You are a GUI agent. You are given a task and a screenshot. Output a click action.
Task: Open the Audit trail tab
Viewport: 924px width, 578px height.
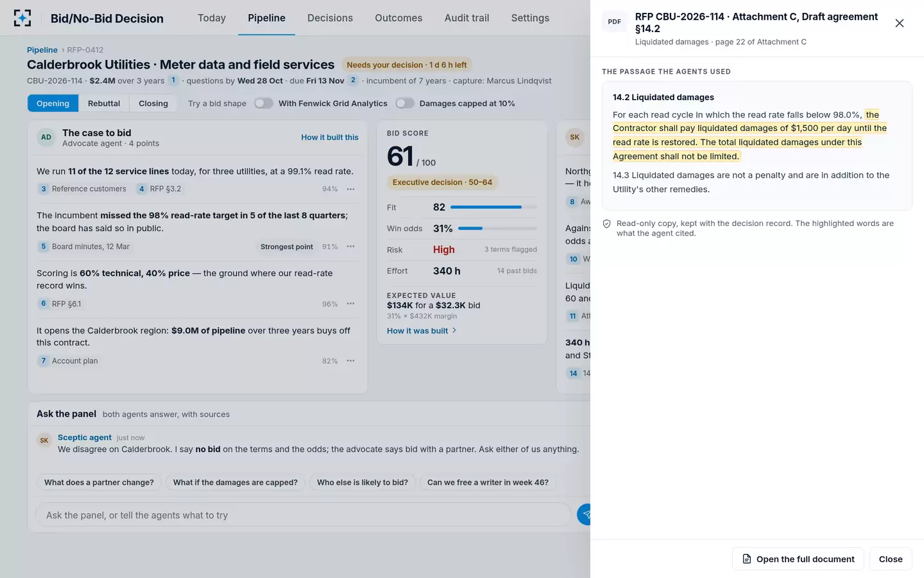tap(466, 18)
